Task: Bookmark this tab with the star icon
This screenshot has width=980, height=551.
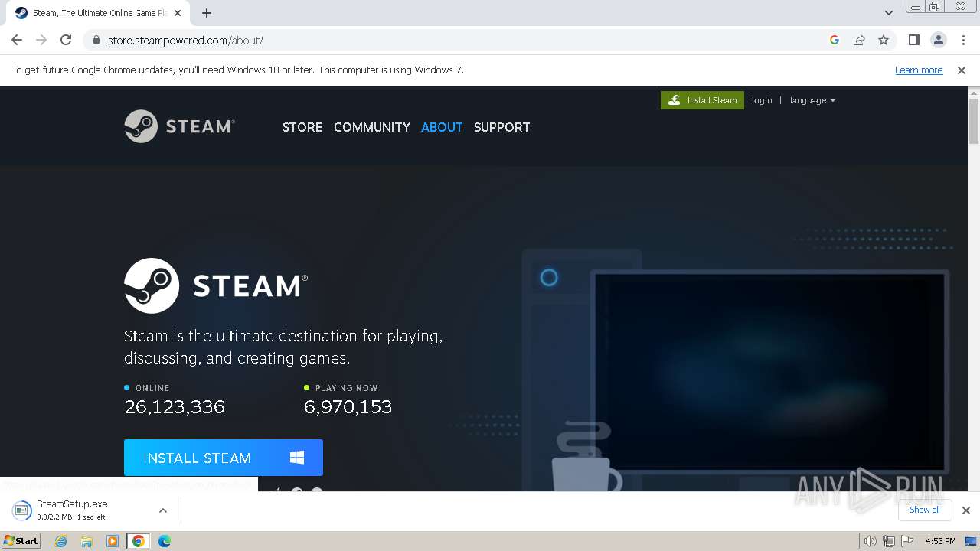Action: (884, 40)
